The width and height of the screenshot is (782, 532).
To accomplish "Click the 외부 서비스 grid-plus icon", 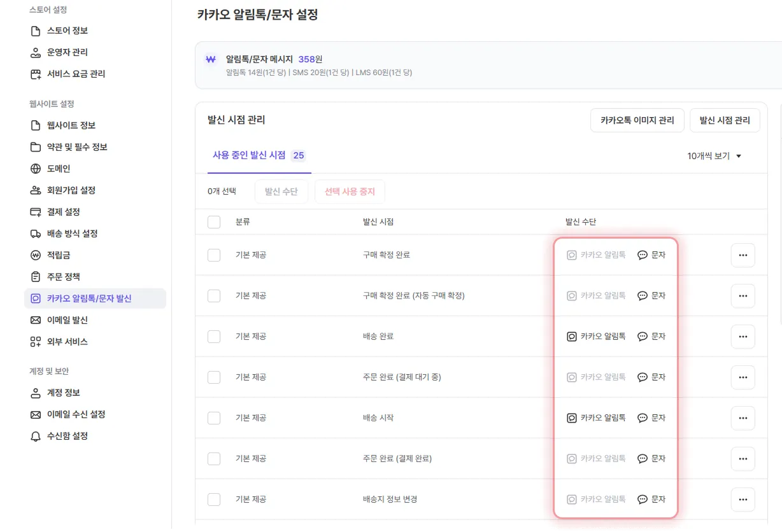I will (36, 342).
